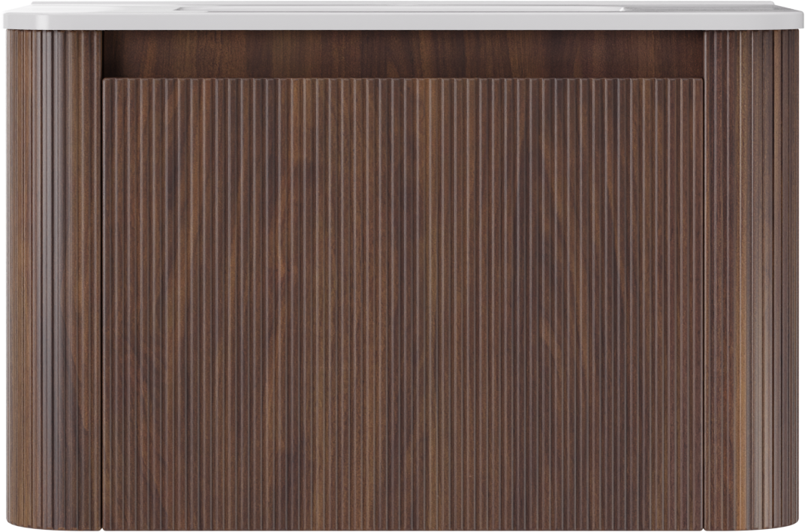Select the smooth recessed strip above the drawer
The height and width of the screenshot is (532, 805).
click(402, 54)
